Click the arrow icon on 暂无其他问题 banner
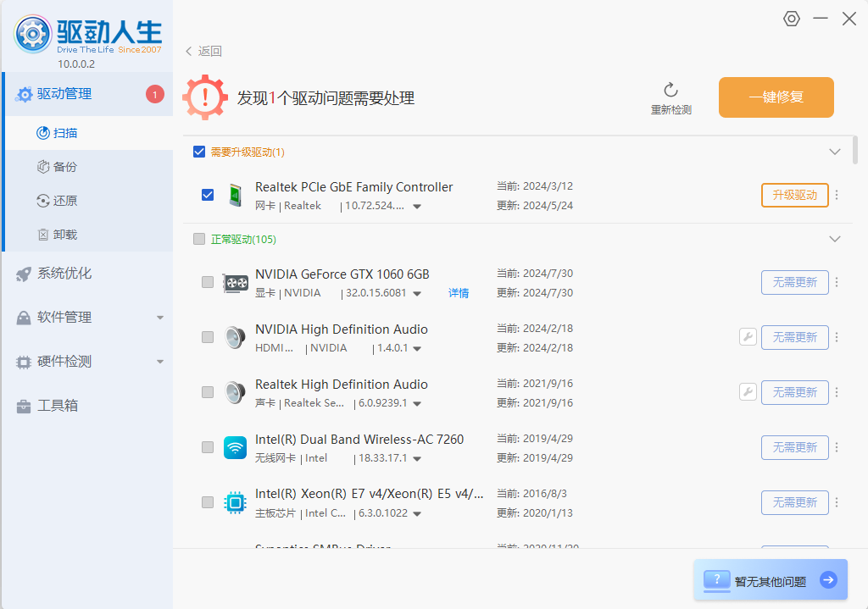Image resolution: width=868 pixels, height=609 pixels. pos(828,580)
